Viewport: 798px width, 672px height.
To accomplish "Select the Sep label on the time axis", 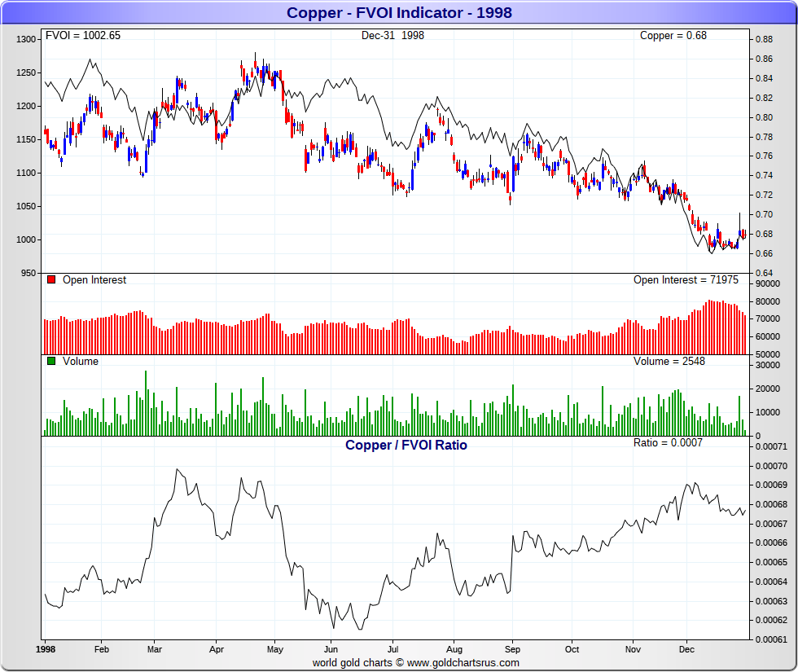I will point(512,649).
